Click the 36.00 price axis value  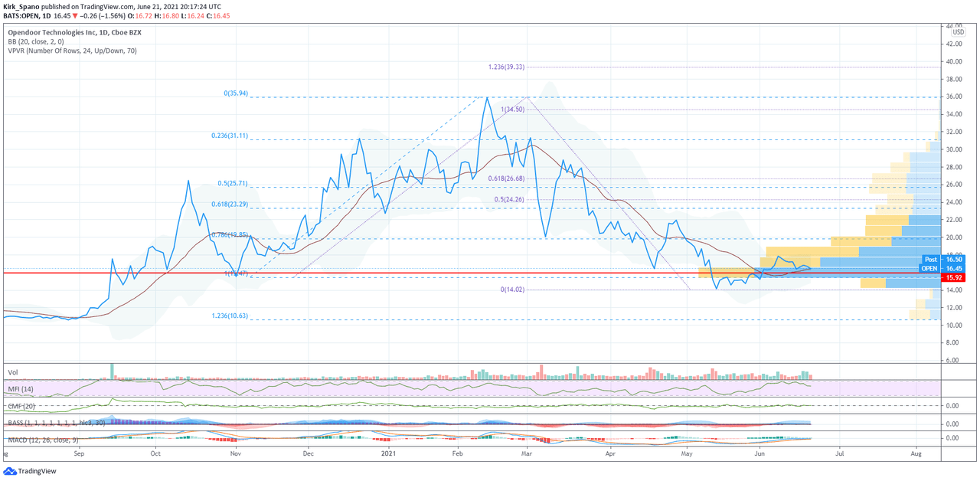[955, 97]
